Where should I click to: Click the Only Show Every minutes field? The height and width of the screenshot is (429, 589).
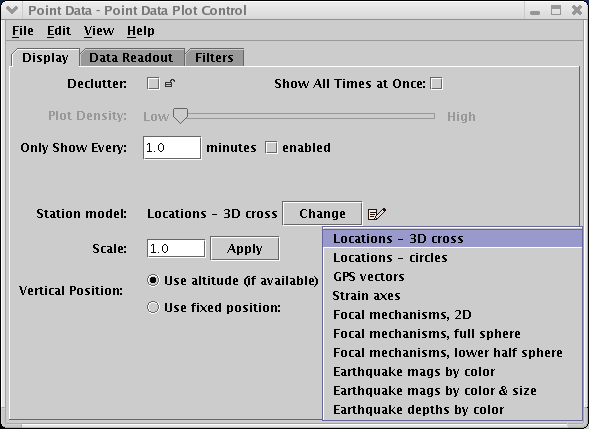pyautogui.click(x=172, y=148)
